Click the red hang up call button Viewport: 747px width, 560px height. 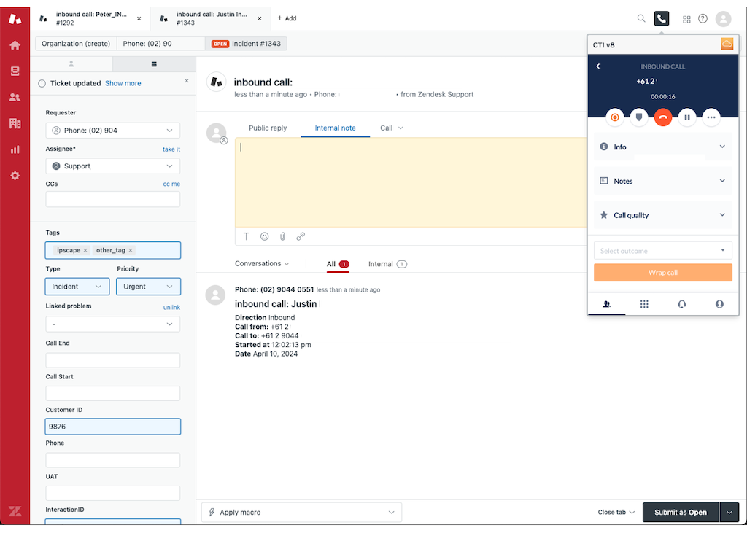(662, 117)
